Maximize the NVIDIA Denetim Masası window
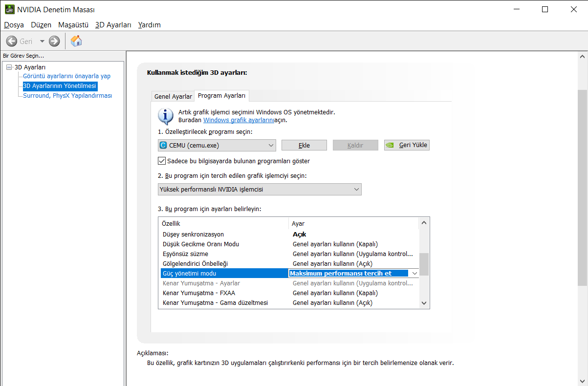 pos(545,9)
